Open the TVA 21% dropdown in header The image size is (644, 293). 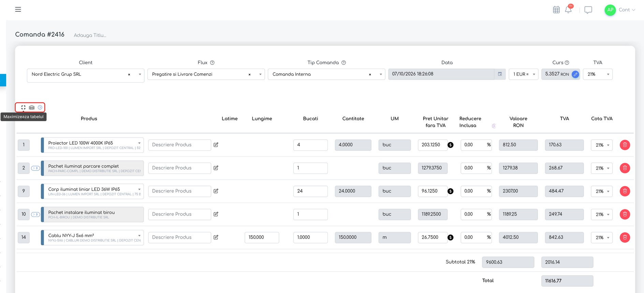tap(598, 74)
